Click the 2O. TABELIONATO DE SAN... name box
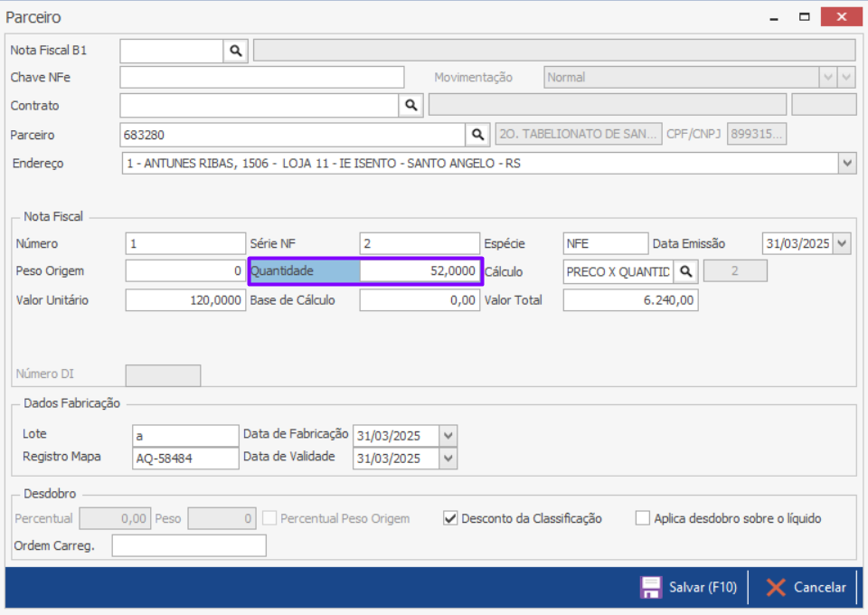Screen dimensions: 868x615 [x=579, y=134]
